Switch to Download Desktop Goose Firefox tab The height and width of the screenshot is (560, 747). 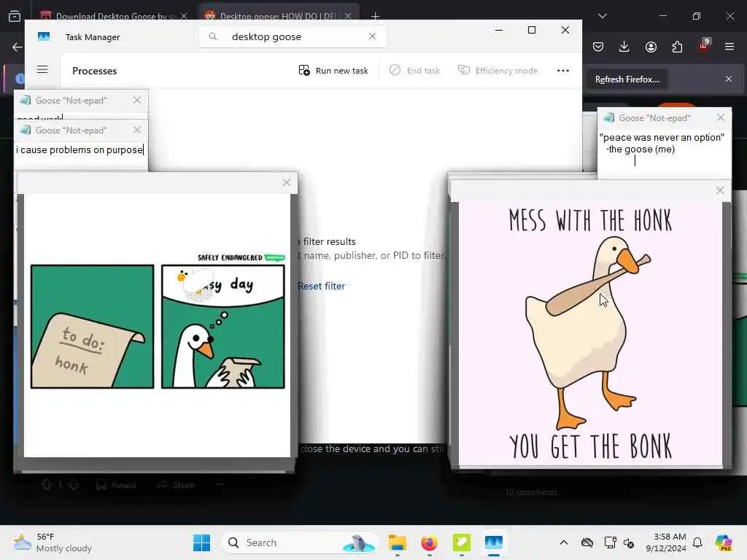(x=107, y=16)
